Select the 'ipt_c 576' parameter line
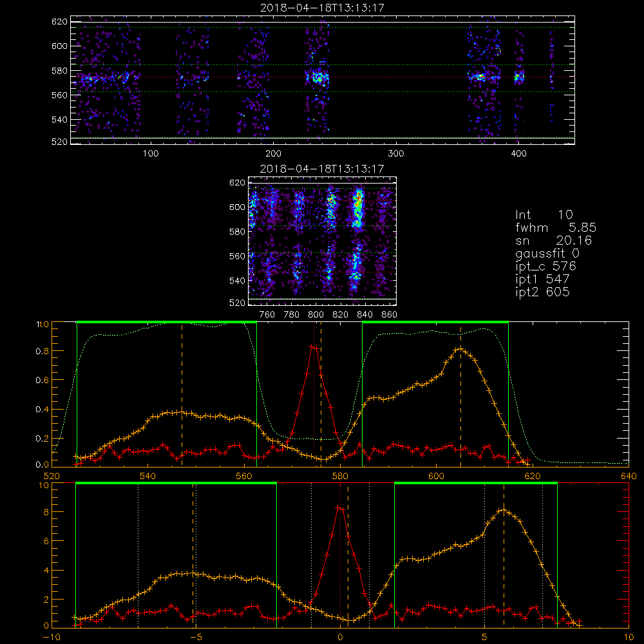The image size is (644, 644). [546, 267]
